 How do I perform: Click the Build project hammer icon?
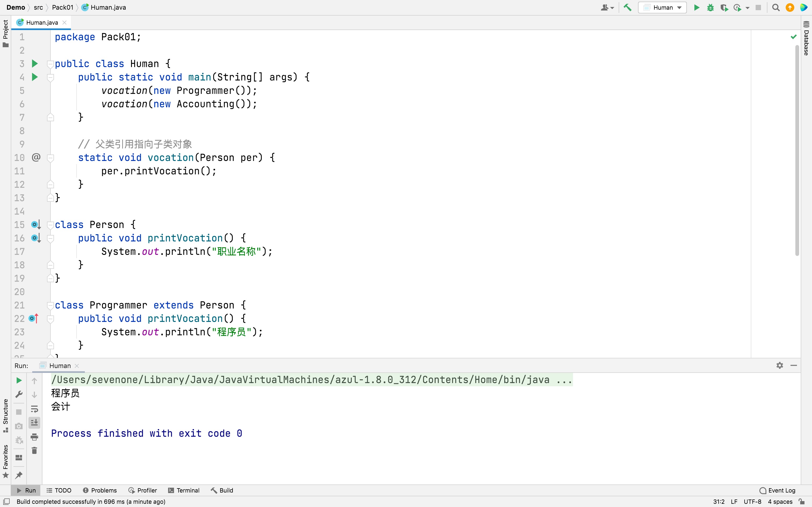(628, 8)
